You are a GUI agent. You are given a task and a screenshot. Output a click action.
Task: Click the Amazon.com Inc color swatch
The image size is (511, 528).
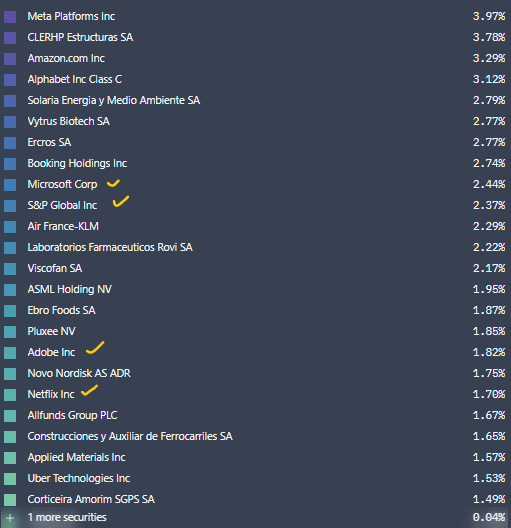(x=10, y=58)
